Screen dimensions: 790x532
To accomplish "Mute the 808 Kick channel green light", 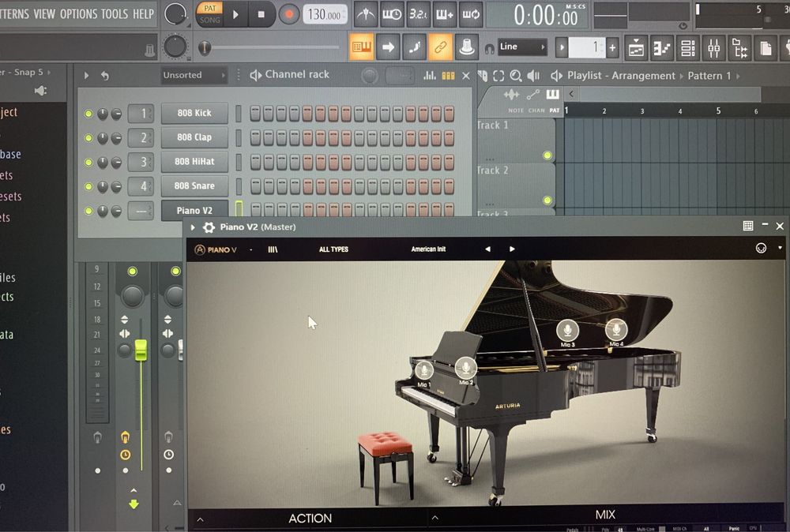I will coord(88,114).
